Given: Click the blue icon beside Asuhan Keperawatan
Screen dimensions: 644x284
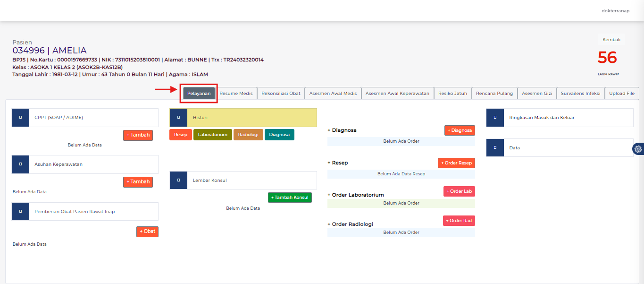Looking at the screenshot, I should pos(20,164).
